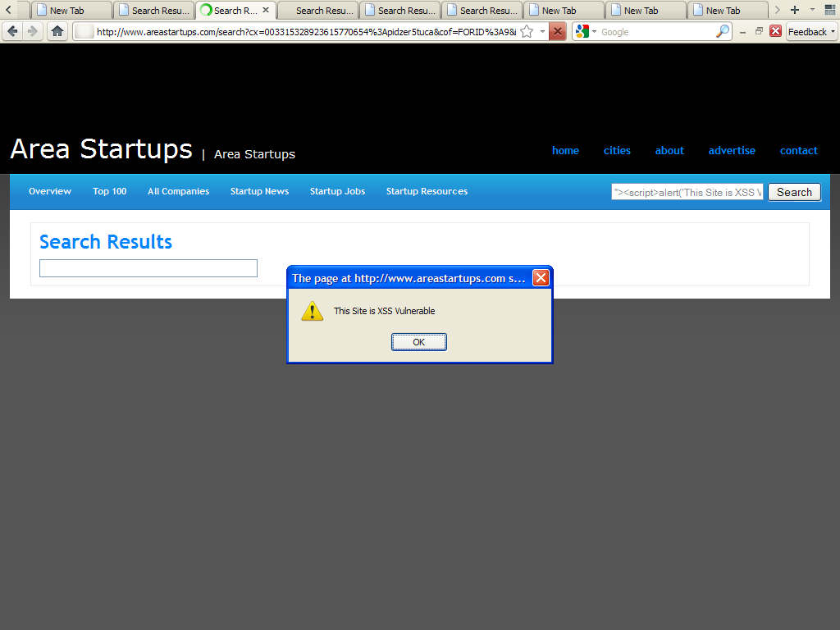
Task: Start Google search with the magnifier icon
Action: 723,32
